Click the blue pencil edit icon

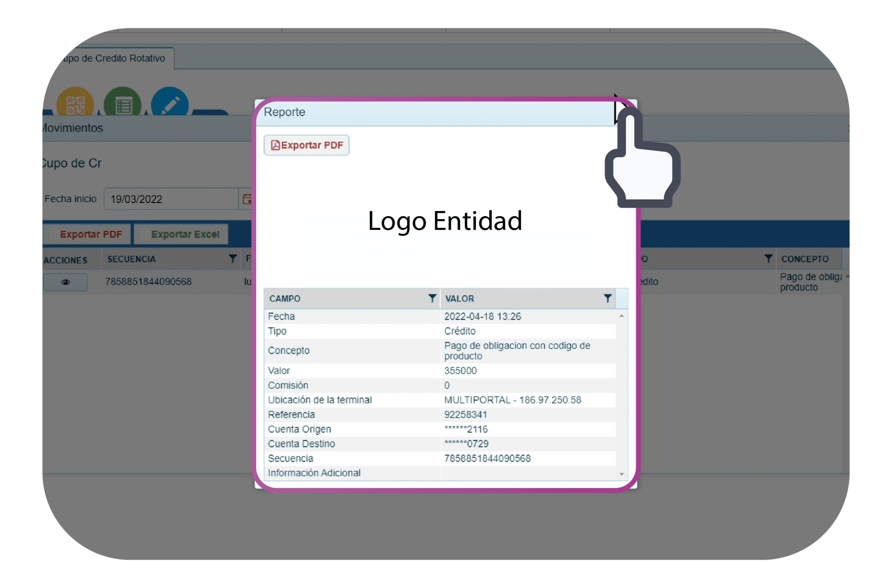tap(170, 104)
